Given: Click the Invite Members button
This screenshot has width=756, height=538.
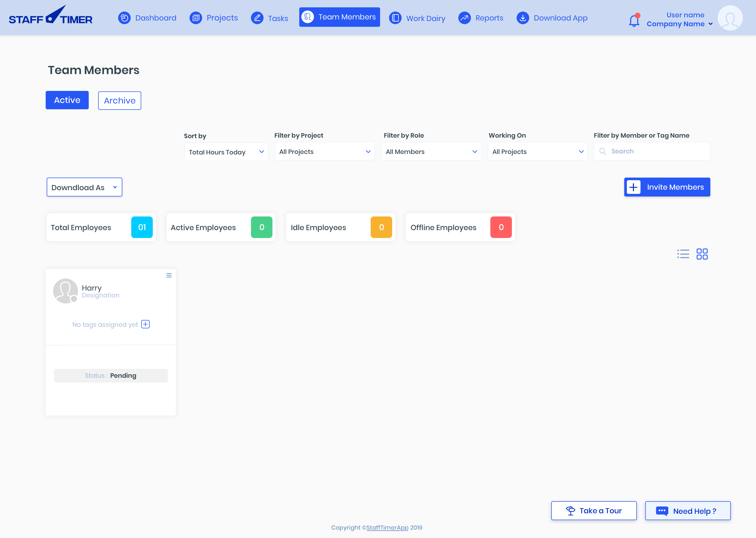Looking at the screenshot, I should click(667, 187).
